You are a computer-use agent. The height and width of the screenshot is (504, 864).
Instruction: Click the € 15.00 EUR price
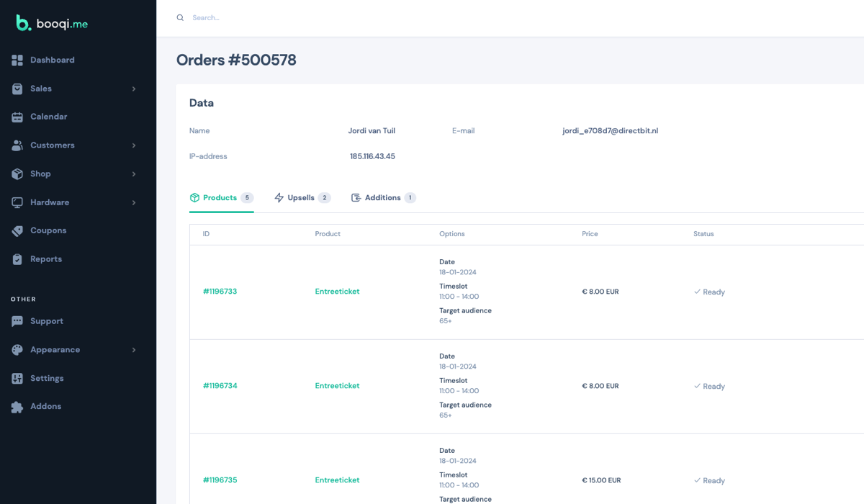tap(601, 480)
